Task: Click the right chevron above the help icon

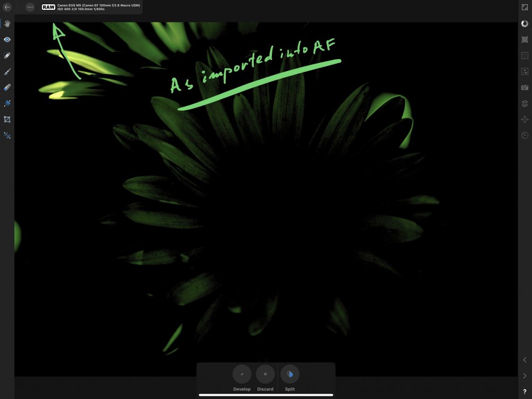Action: (x=525, y=376)
